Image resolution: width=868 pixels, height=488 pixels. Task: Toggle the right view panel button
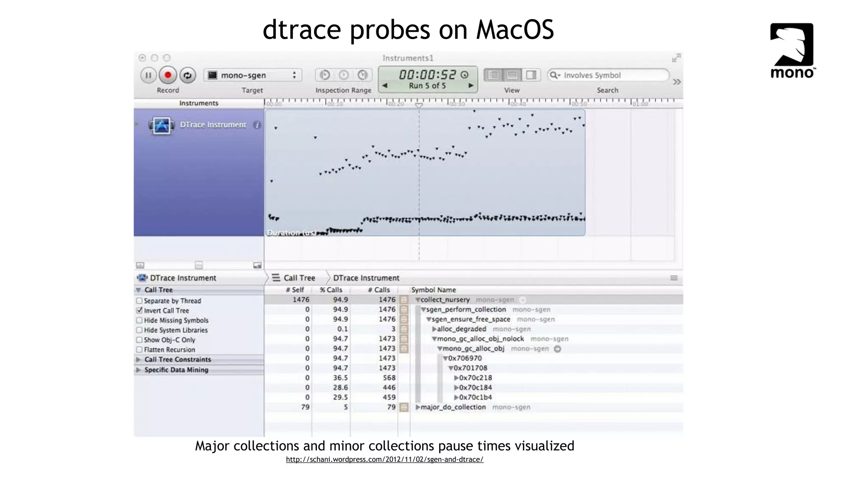[x=531, y=75]
